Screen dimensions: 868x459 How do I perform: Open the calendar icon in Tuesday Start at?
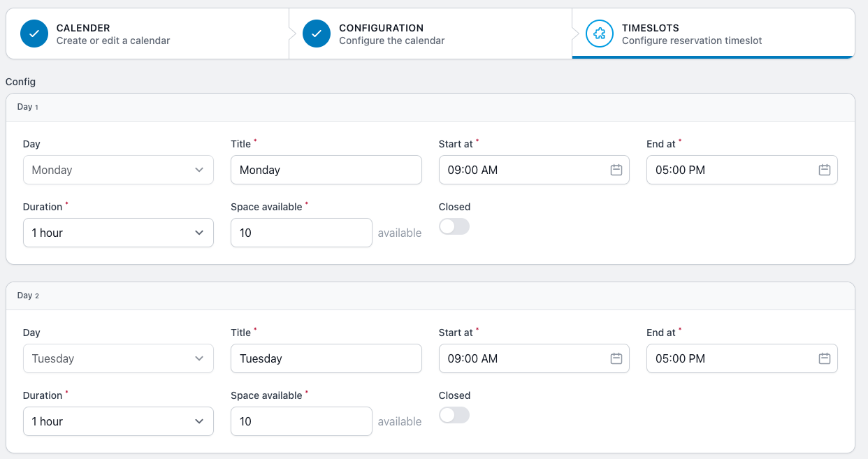click(616, 358)
